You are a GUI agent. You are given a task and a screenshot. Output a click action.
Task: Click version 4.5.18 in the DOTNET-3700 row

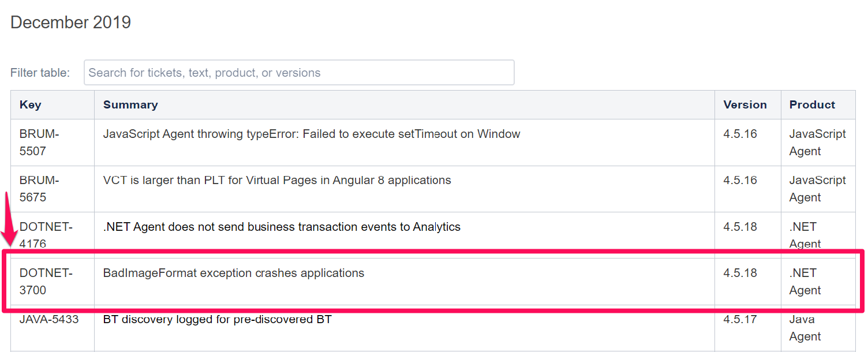(x=740, y=273)
